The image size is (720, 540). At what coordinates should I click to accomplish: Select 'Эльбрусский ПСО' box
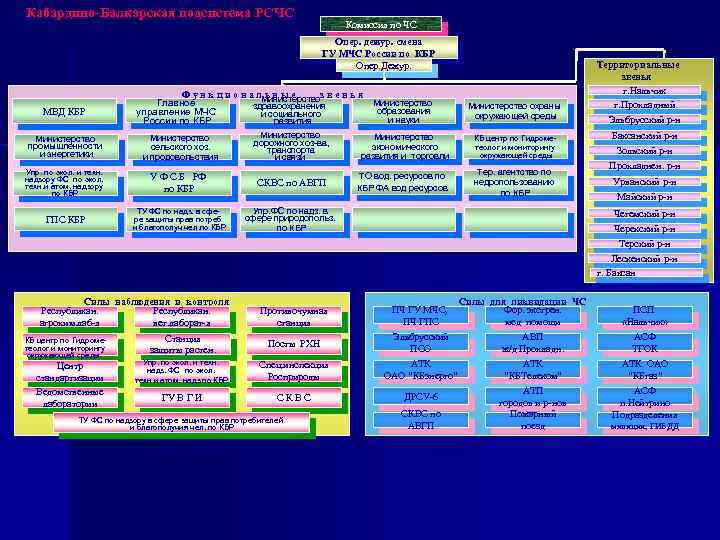421,343
